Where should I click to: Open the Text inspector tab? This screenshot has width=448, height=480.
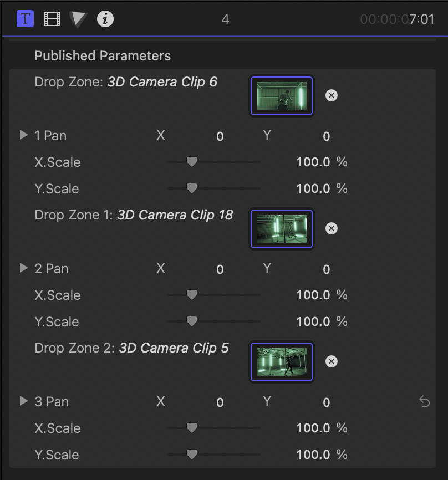pyautogui.click(x=26, y=19)
